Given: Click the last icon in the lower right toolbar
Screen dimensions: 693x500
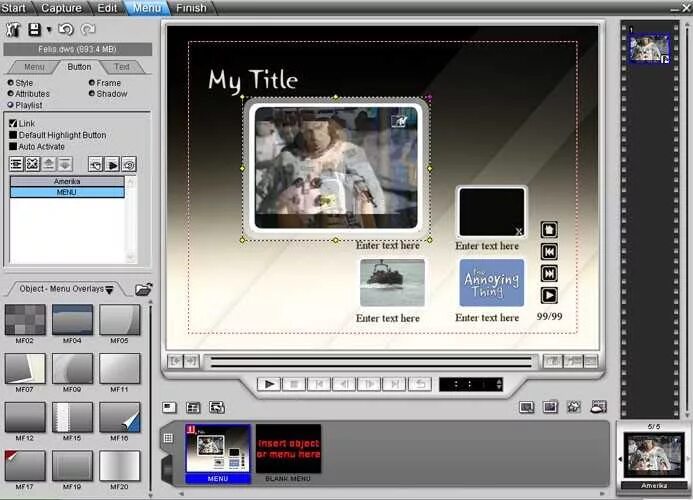Looking at the screenshot, I should pyautogui.click(x=598, y=407).
